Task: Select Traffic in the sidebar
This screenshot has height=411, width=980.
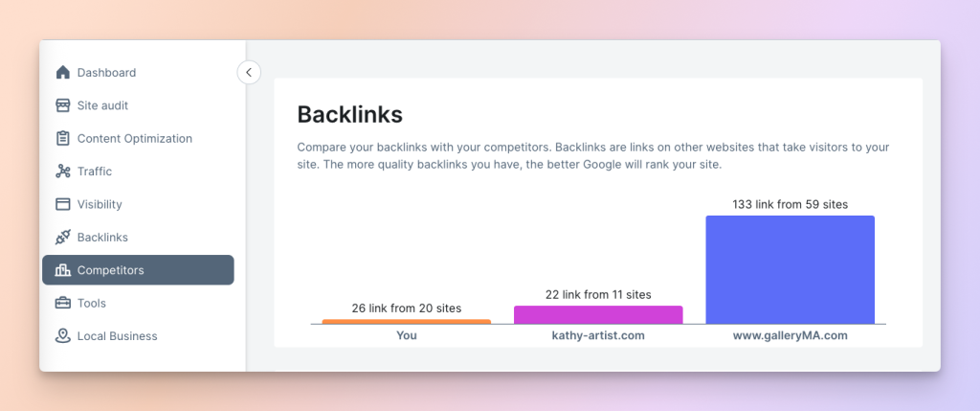Action: point(95,171)
